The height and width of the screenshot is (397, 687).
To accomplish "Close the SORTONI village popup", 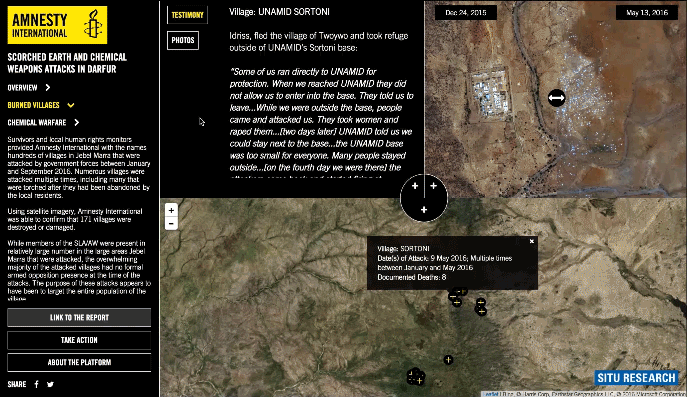I will 531,241.
